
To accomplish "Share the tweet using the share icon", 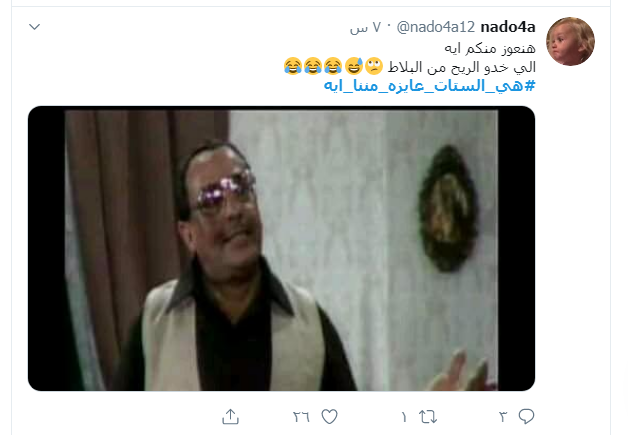I will point(230,417).
